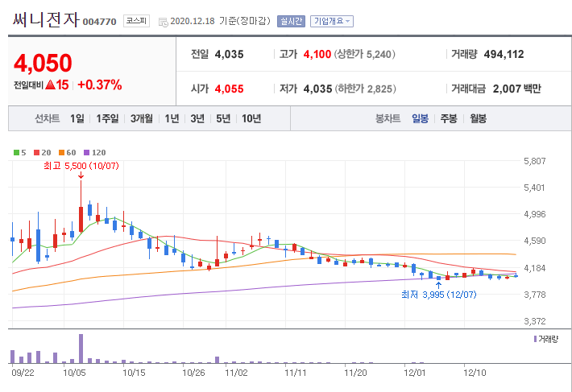The width and height of the screenshot is (572, 392).
Task: Click the green 5-day moving average swatch
Action: tap(16, 153)
